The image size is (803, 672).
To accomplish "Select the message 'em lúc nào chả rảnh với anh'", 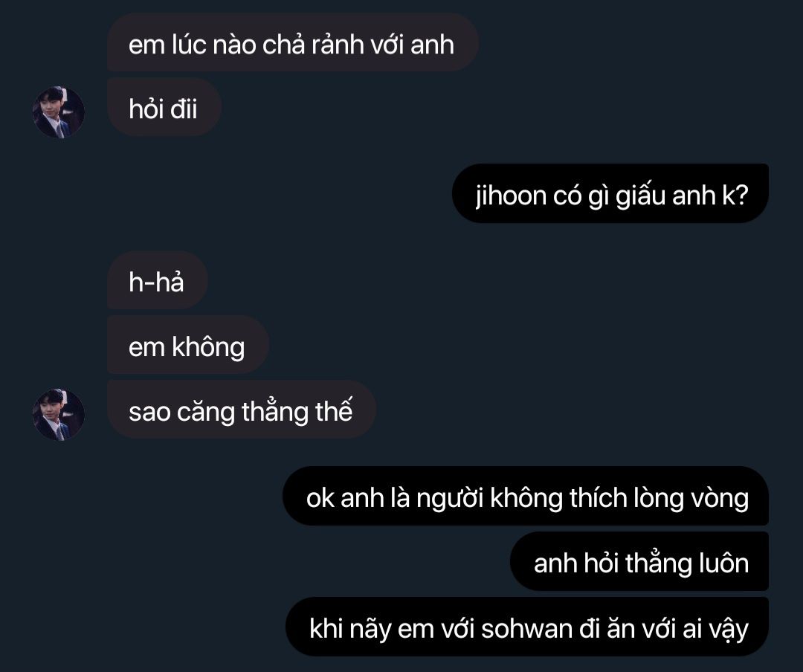I will [293, 42].
